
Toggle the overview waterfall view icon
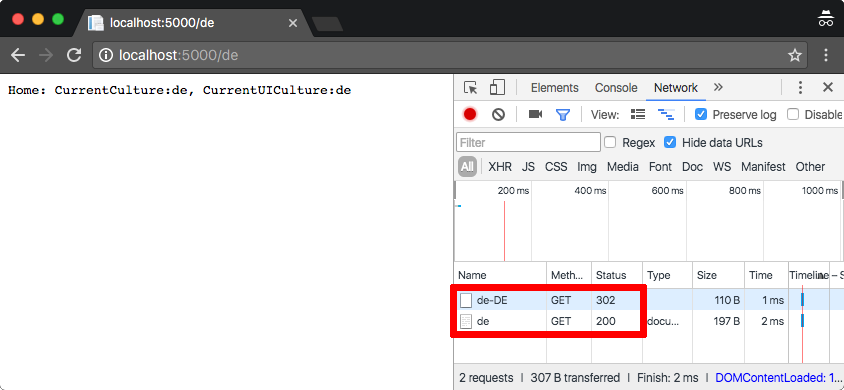(666, 114)
